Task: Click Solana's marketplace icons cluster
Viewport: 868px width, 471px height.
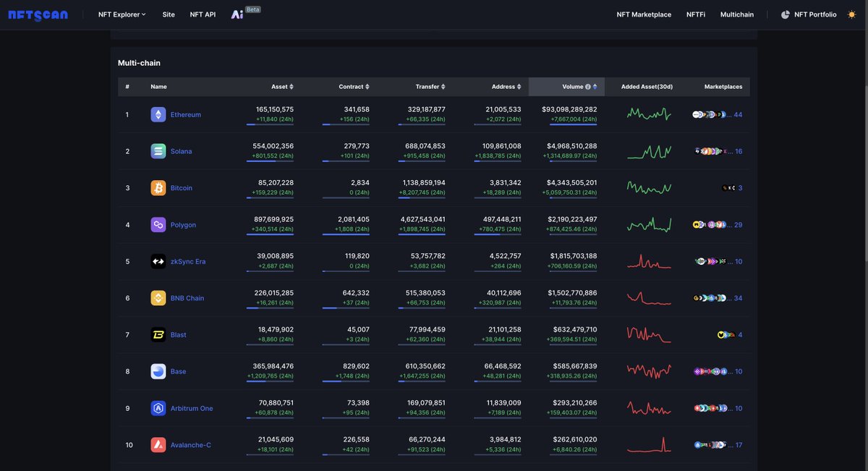Action: click(711, 151)
